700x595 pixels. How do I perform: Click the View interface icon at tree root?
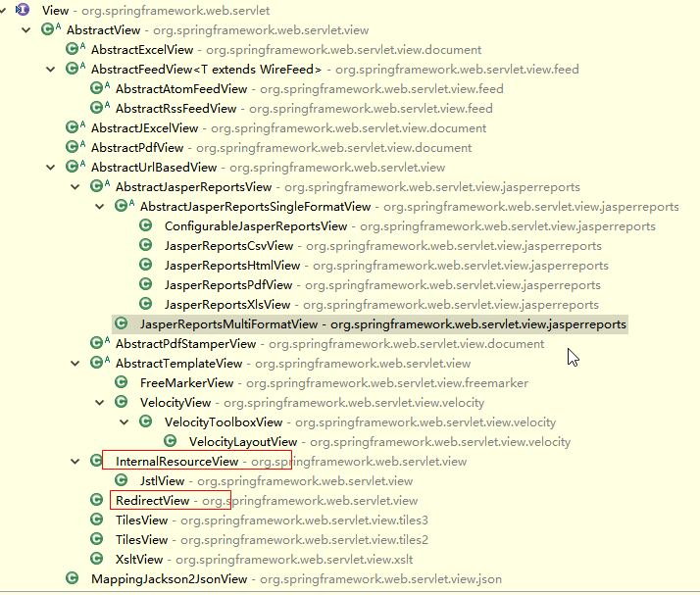pos(24,10)
